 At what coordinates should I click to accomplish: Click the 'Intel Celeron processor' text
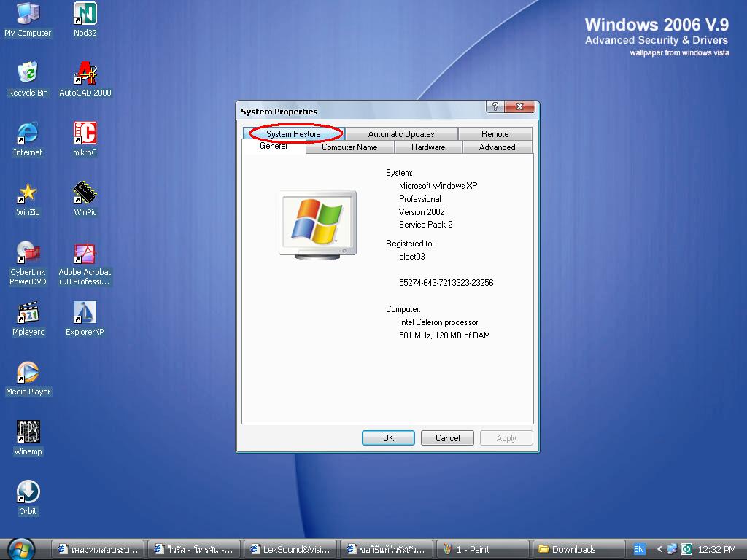(x=438, y=322)
